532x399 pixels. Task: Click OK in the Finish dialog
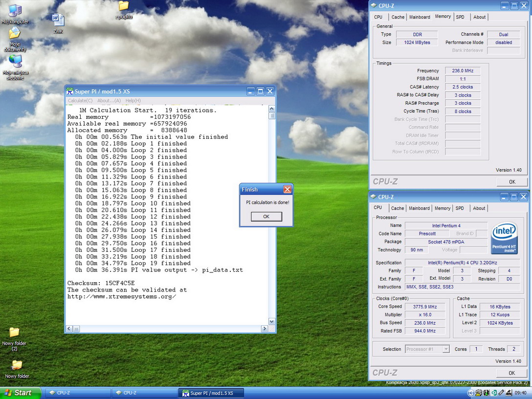click(x=266, y=217)
